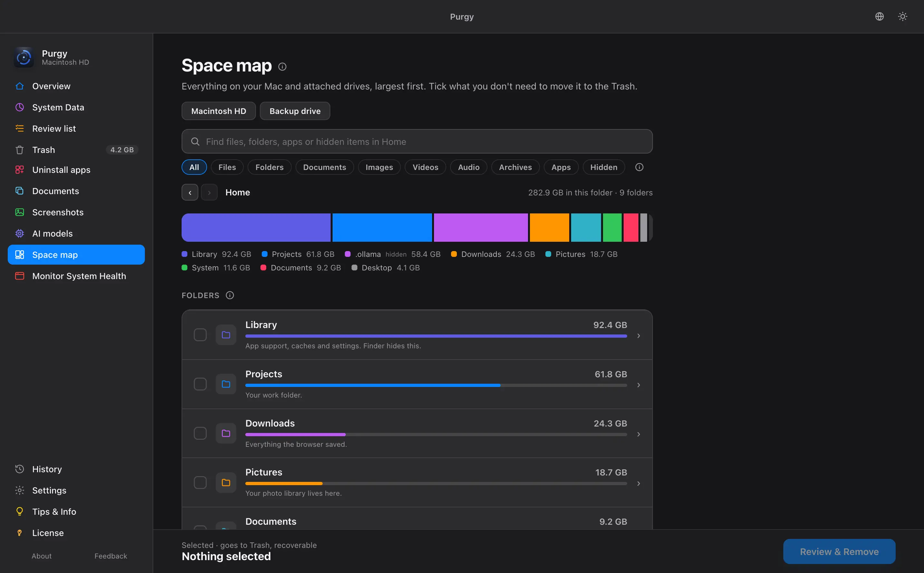924x573 pixels.
Task: Open Settings gear icon
Action: tap(20, 490)
